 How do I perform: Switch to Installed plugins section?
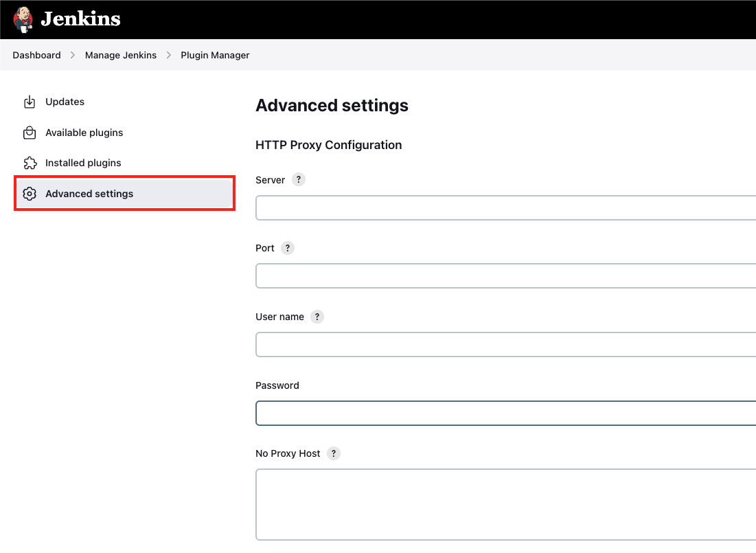coord(83,163)
